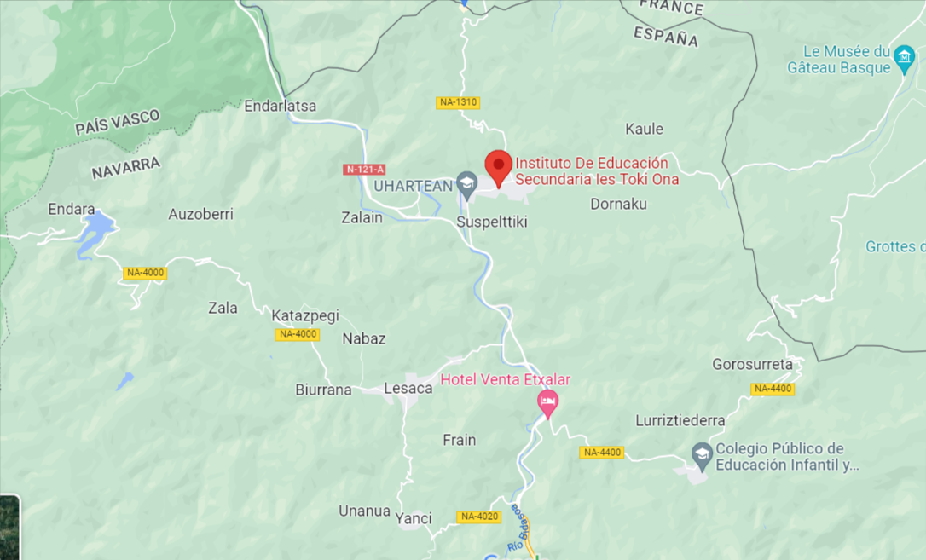Click the Le Musée du Gâteau Basque museum icon
926x560 pixels.
904,60
